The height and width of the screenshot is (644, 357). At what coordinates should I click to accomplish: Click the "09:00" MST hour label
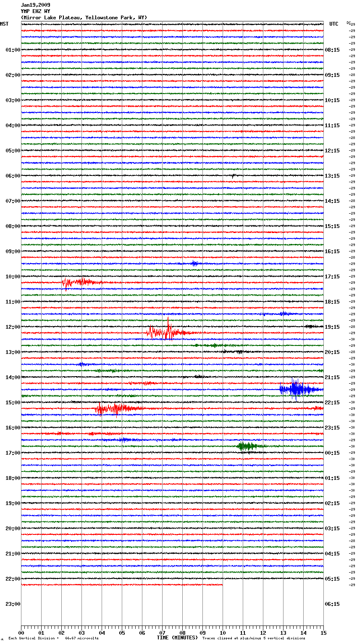13,251
